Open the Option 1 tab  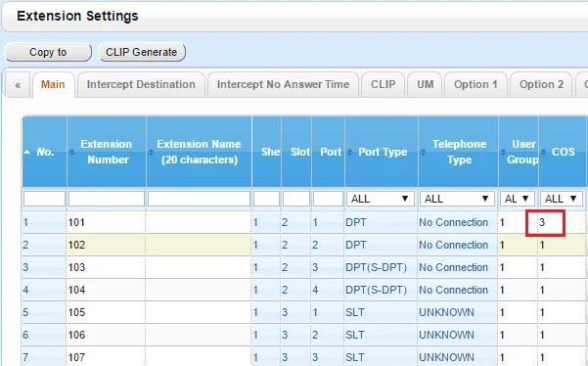pos(475,84)
